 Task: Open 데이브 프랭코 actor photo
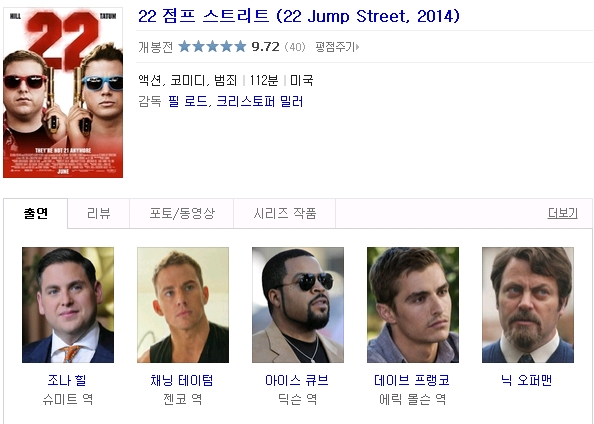point(413,305)
